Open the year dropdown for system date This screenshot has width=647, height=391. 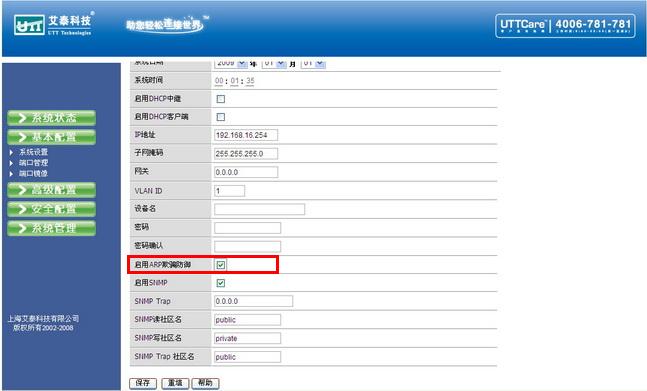coord(231,63)
